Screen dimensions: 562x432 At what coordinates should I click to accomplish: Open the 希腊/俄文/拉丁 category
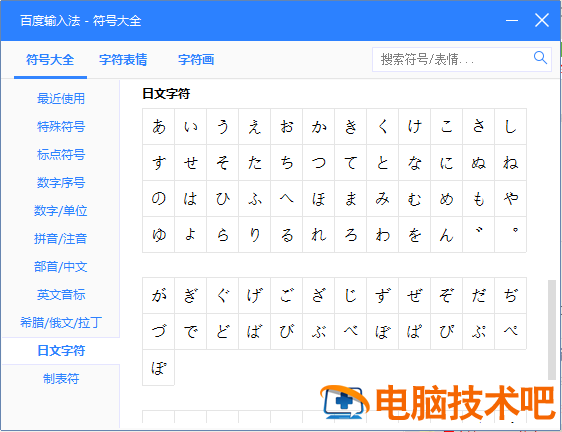point(61,323)
